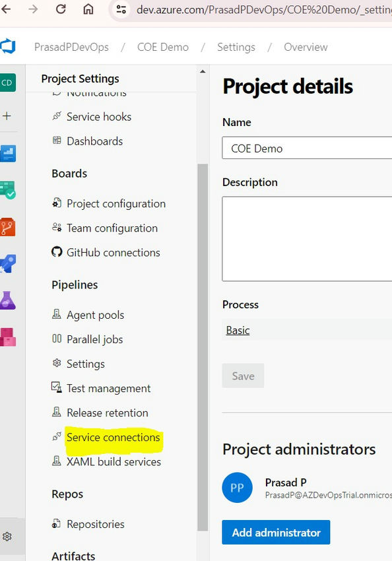Launch Pipelines via the rocket icon
Screen dimensions: 392x561
tap(7, 263)
